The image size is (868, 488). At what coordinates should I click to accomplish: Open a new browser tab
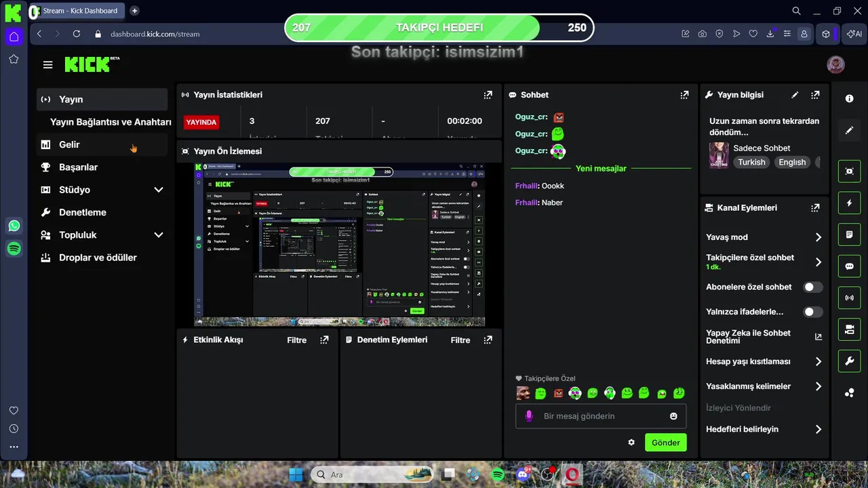134,11
